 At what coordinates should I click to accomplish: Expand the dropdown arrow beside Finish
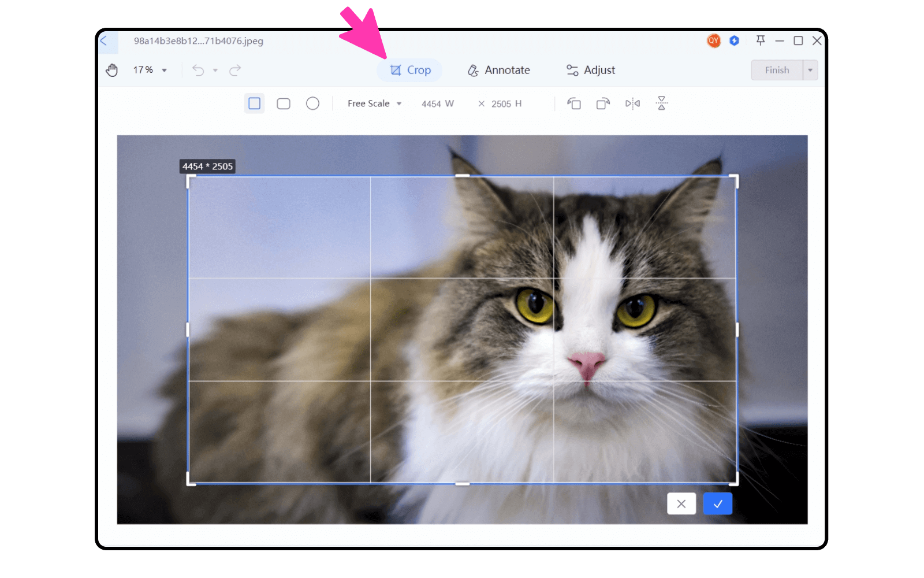click(x=810, y=70)
